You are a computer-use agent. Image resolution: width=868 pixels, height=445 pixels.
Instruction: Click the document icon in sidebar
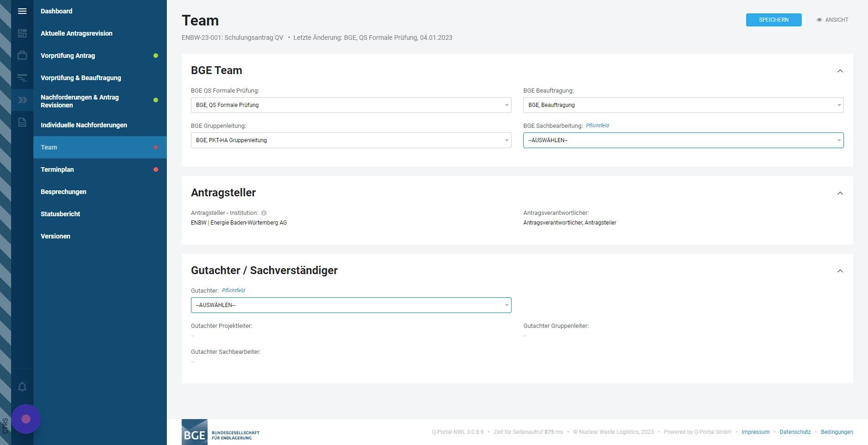(22, 123)
